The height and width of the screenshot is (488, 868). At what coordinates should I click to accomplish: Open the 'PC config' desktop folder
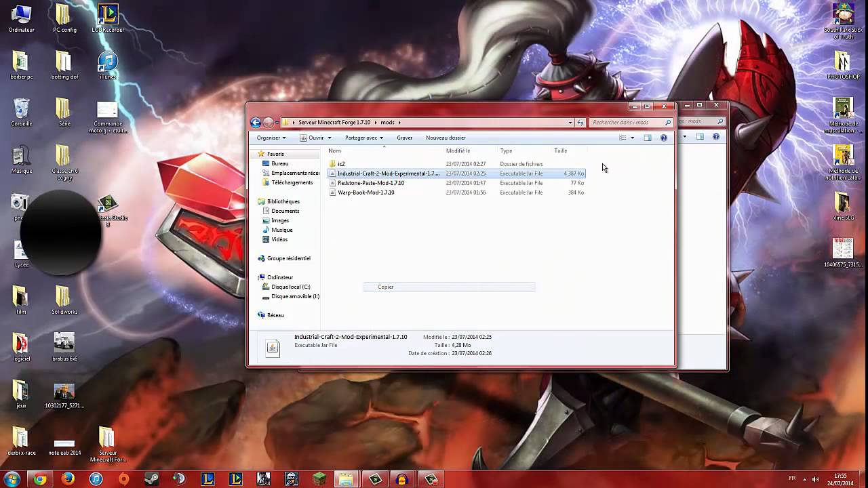point(64,18)
